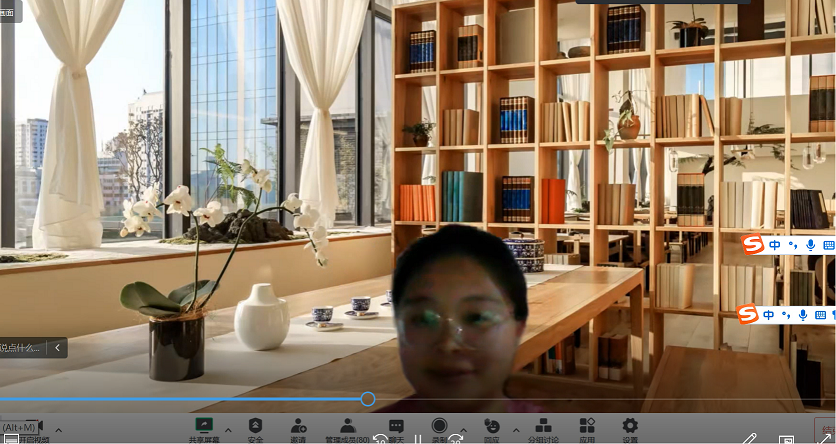Toggle Chinese/English mode on upper Sogou bar
The width and height of the screenshot is (836, 444).
[x=775, y=244]
